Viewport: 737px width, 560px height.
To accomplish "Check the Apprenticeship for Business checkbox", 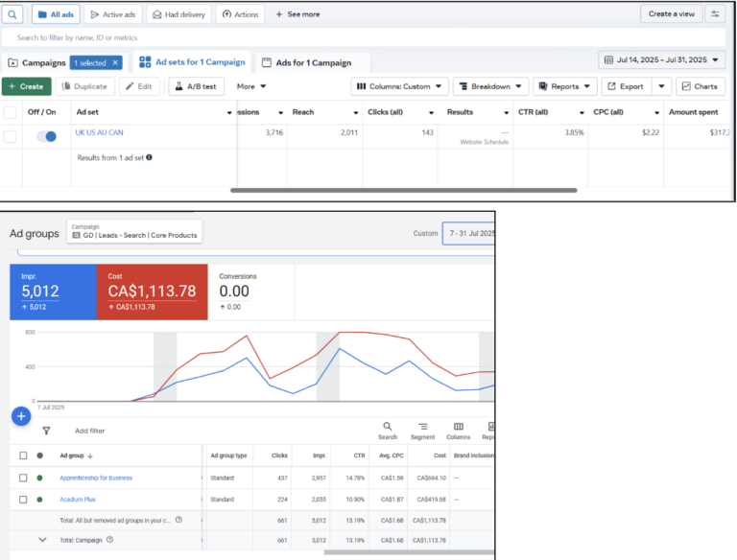I will coord(23,478).
